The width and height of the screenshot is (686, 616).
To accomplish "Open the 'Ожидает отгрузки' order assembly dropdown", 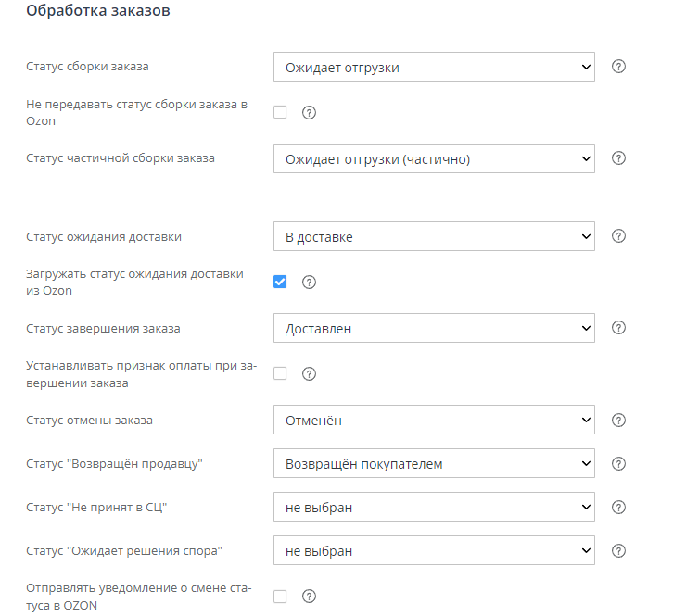I will tap(434, 67).
